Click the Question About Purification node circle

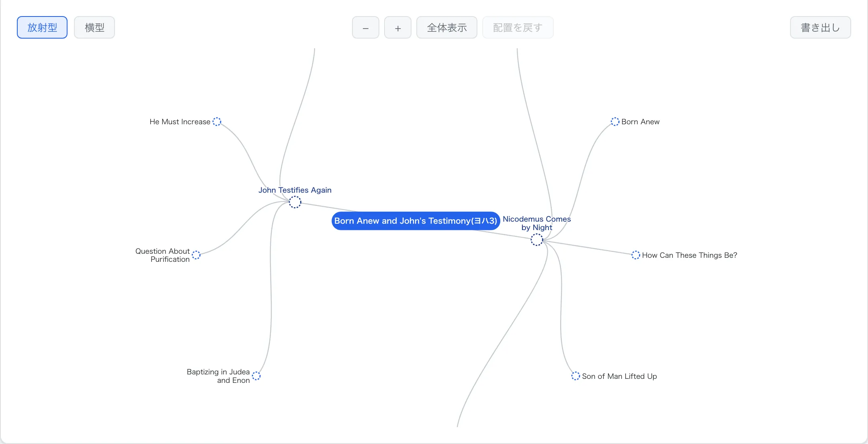click(196, 255)
